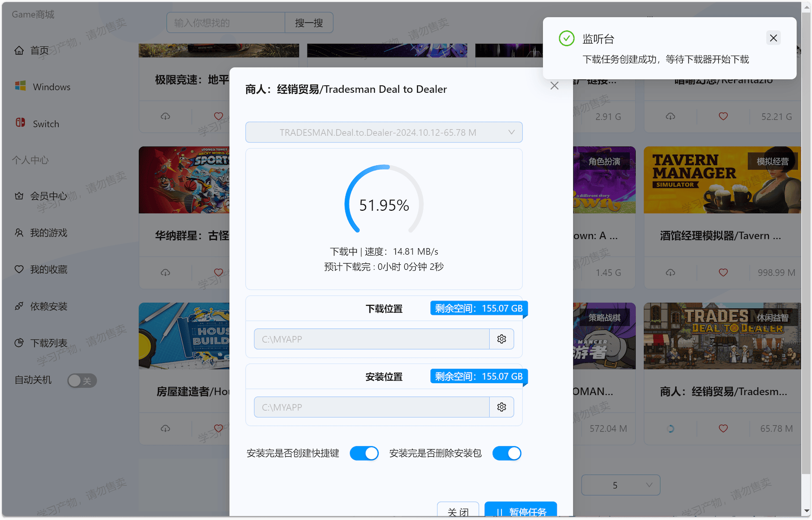The image size is (812, 520).
Task: Toggle 安装完是否删除安装包 switch
Action: [x=507, y=453]
